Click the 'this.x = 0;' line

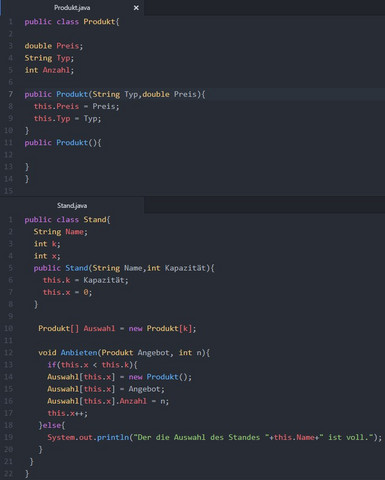coord(67,292)
